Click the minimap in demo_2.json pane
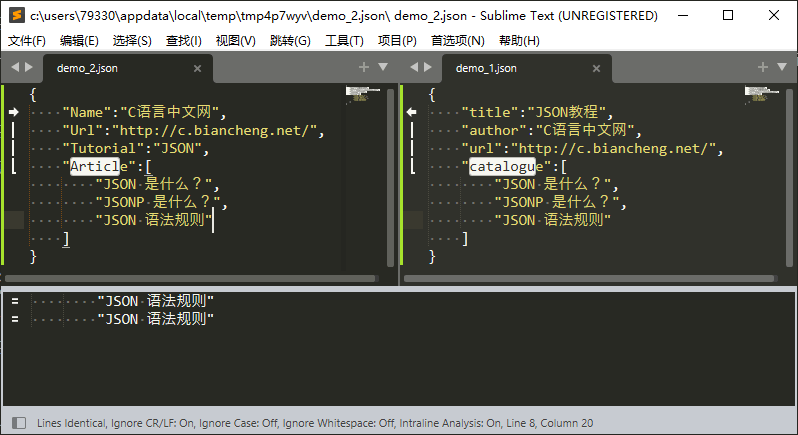Image resolution: width=798 pixels, height=435 pixels. 363,94
